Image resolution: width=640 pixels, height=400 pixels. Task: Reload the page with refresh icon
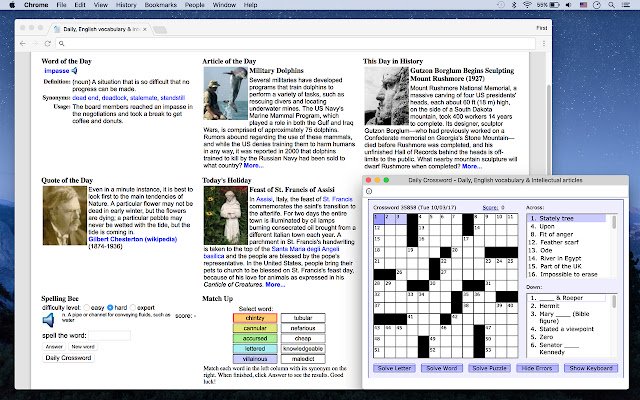tap(48, 43)
